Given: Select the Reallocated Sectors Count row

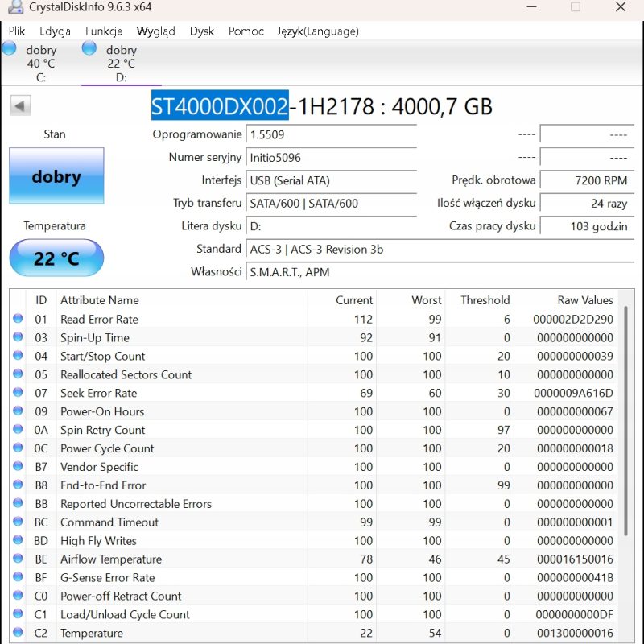Looking at the screenshot, I should (x=126, y=375).
